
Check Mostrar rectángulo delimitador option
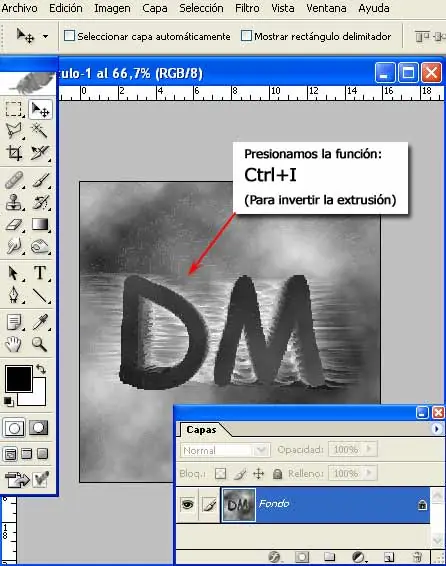coord(246,36)
